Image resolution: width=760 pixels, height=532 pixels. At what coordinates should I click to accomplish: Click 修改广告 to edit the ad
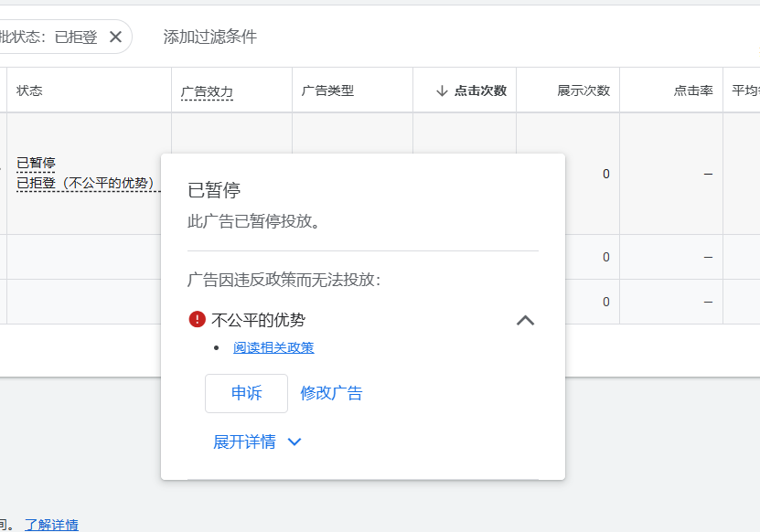pyautogui.click(x=331, y=393)
